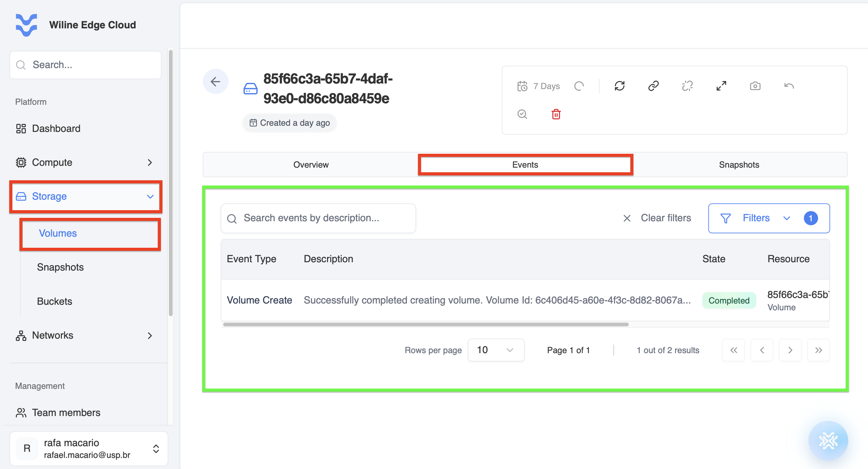868x469 pixels.
Task: Click the Description column header
Action: point(328,259)
